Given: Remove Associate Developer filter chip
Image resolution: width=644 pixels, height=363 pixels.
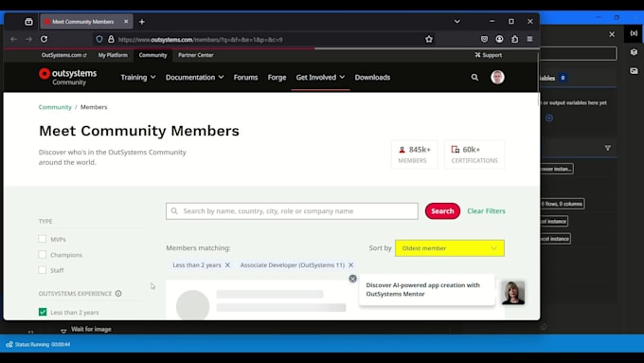Looking at the screenshot, I should coord(350,265).
